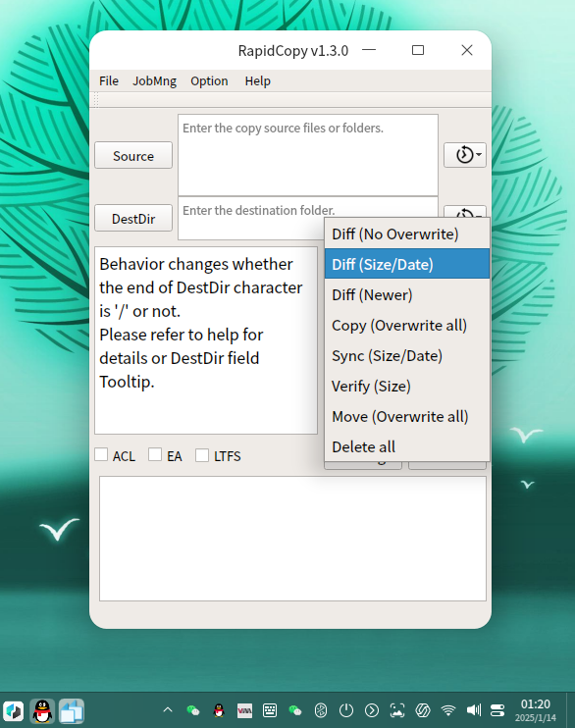This screenshot has width=575, height=728.
Task: Open the screenshot capture tray icon
Action: [x=397, y=710]
